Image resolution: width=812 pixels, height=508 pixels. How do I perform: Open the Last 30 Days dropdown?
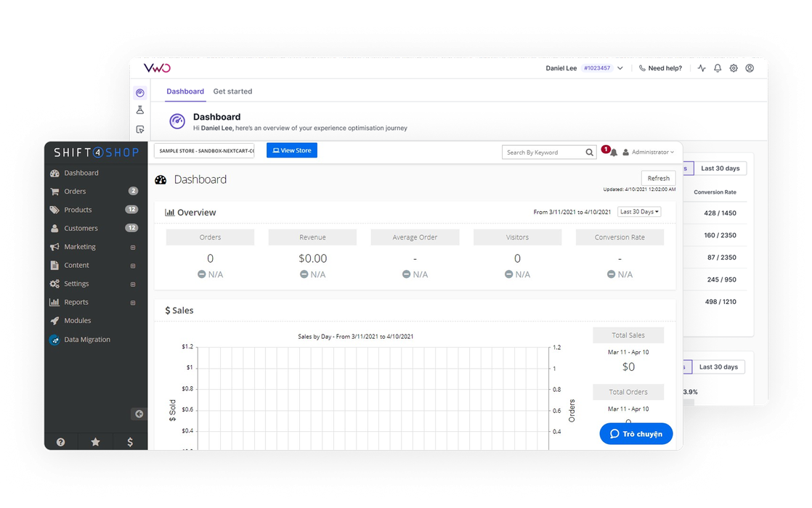click(639, 212)
